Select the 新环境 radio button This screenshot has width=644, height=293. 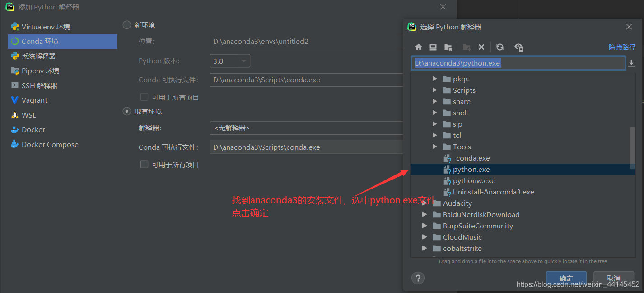[127, 25]
